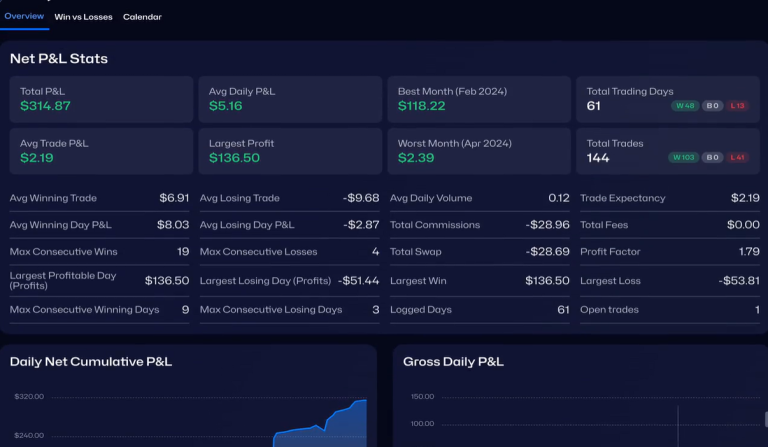This screenshot has width=768, height=447.
Task: Open the Avg Daily P&L card
Action: tap(289, 99)
